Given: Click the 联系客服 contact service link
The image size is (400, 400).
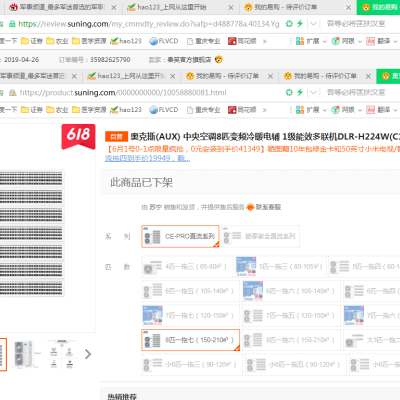Looking at the screenshot, I should [268, 207].
